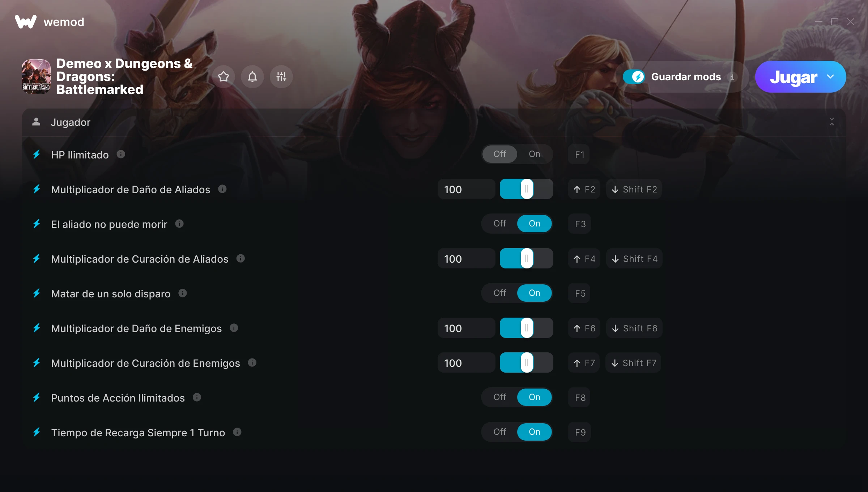Click the Multiplicador de Daño de Aliados slider

(x=526, y=189)
